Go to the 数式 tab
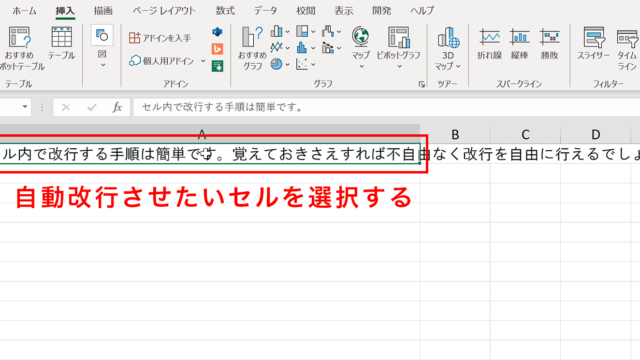Image resolution: width=640 pixels, height=360 pixels. tap(225, 11)
